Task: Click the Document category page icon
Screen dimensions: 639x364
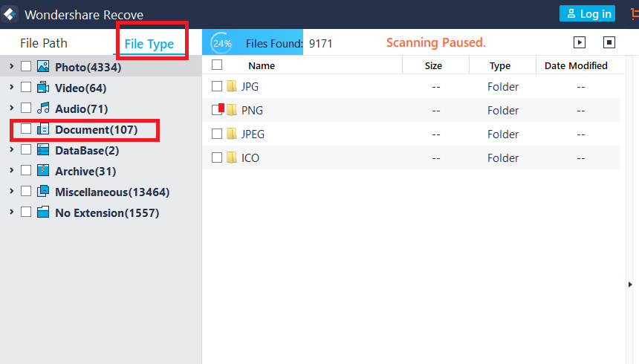Action: (x=43, y=129)
